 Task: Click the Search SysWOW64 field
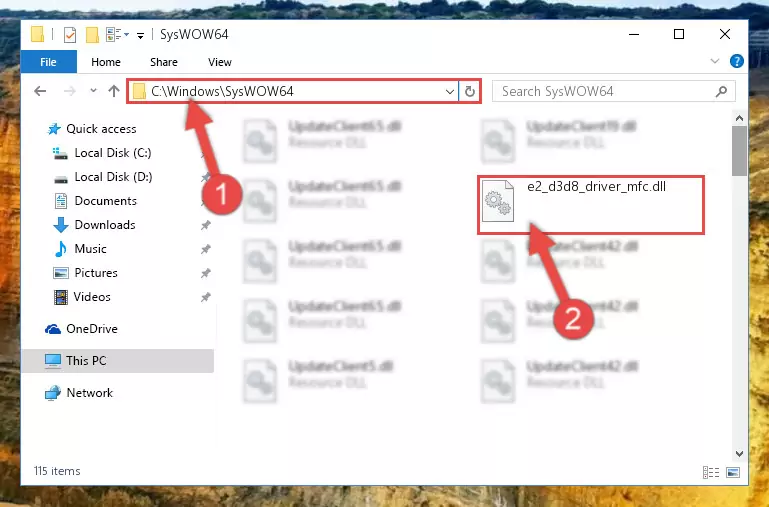point(613,91)
